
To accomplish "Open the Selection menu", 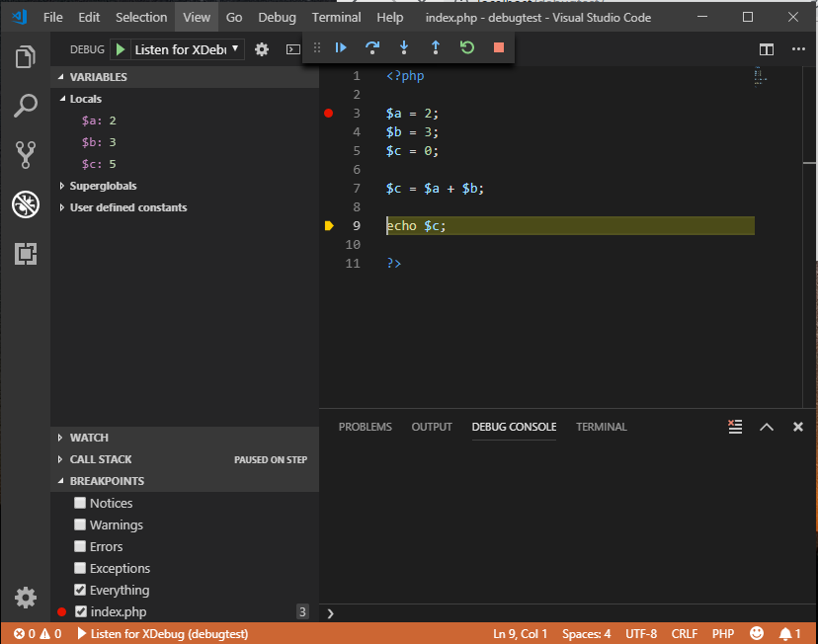I will [141, 17].
